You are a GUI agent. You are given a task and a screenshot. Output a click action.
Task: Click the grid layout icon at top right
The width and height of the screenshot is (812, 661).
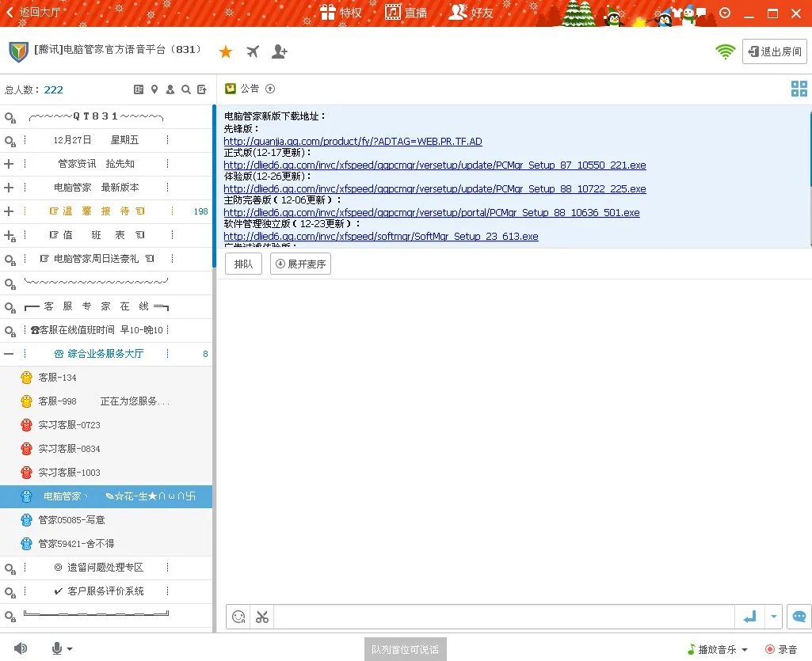[799, 89]
